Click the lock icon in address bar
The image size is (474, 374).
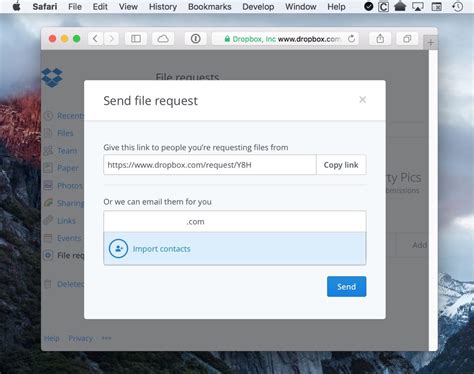tap(227, 39)
